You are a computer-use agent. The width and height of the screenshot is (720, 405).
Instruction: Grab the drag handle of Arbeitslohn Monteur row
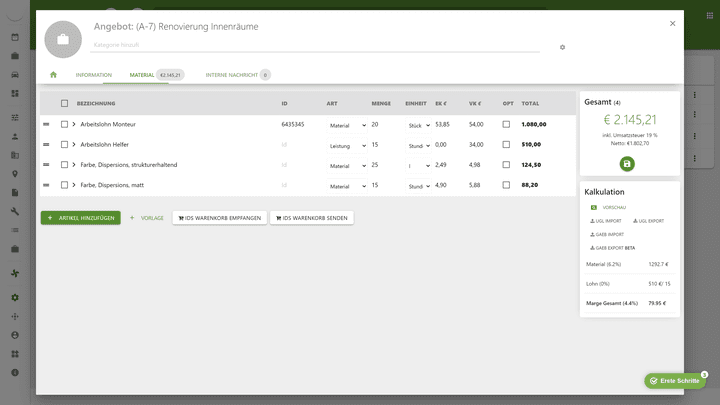[46, 125]
